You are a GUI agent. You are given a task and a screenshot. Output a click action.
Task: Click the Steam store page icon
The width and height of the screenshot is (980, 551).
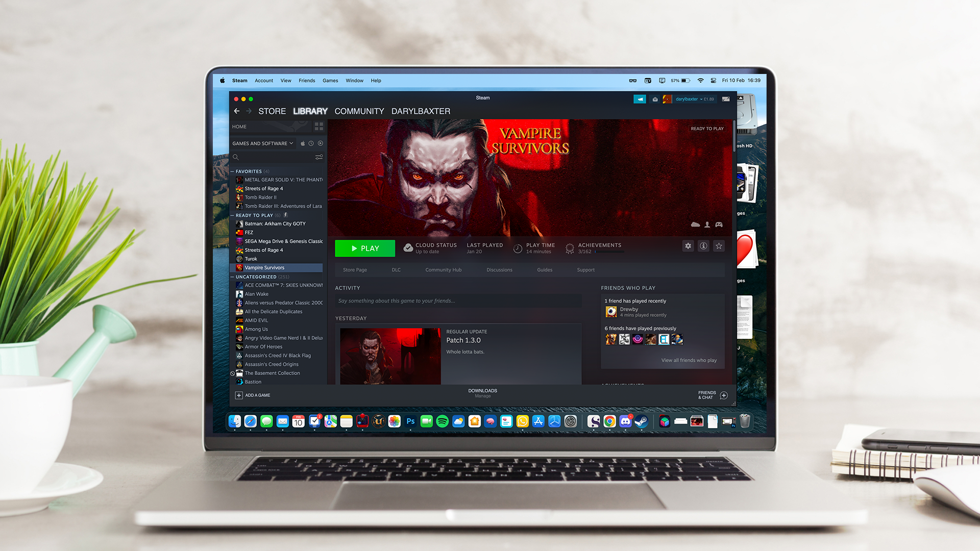(x=355, y=269)
